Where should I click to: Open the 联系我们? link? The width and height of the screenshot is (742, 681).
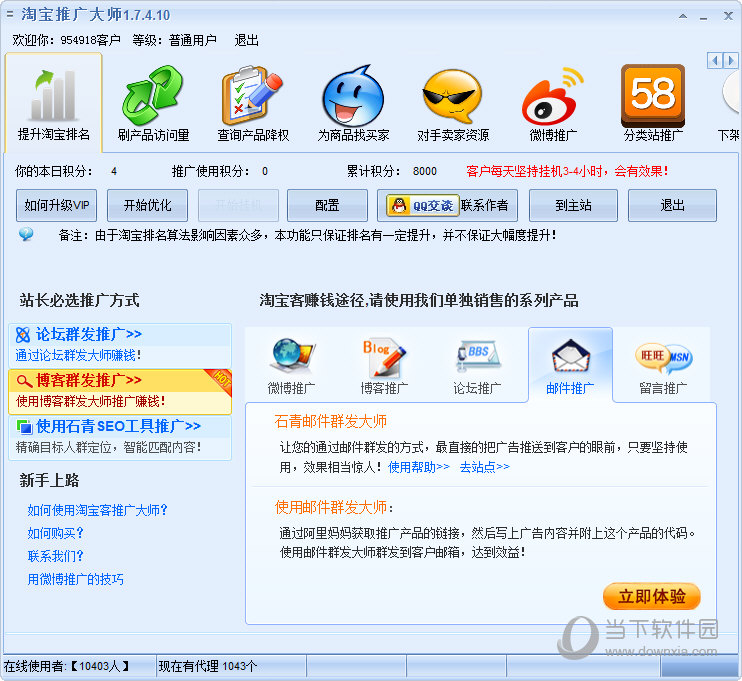point(55,556)
